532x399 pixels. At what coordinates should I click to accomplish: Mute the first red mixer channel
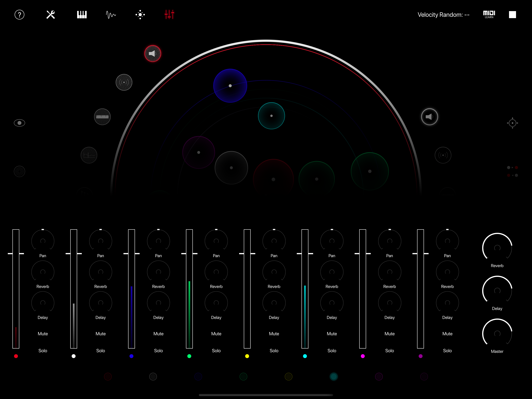click(x=43, y=334)
